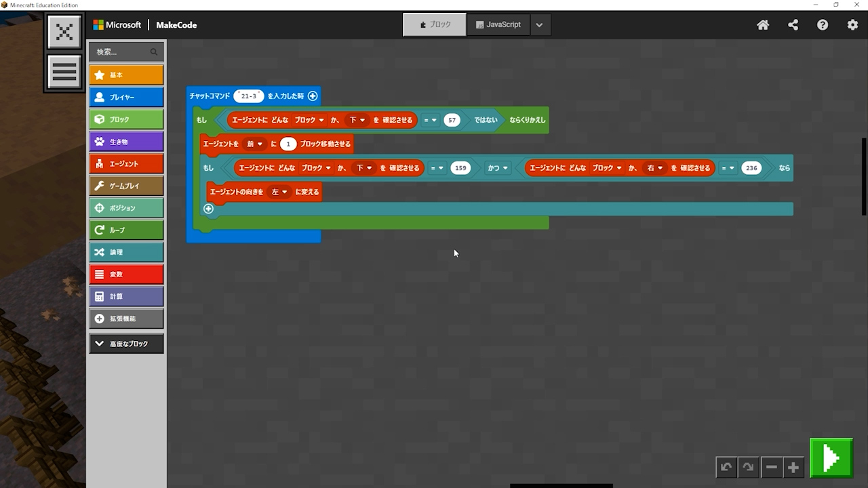This screenshot has height=488, width=868.
Task: Open the エージェント block category
Action: click(126, 163)
